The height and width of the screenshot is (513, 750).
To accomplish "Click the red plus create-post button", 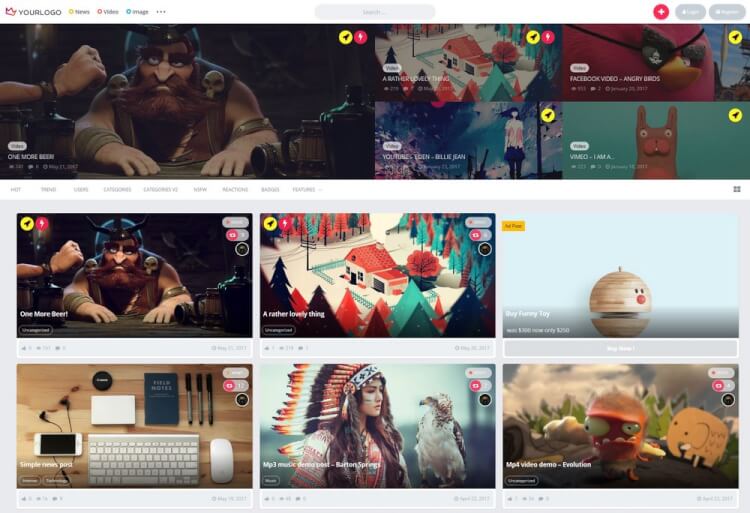I will 661,12.
